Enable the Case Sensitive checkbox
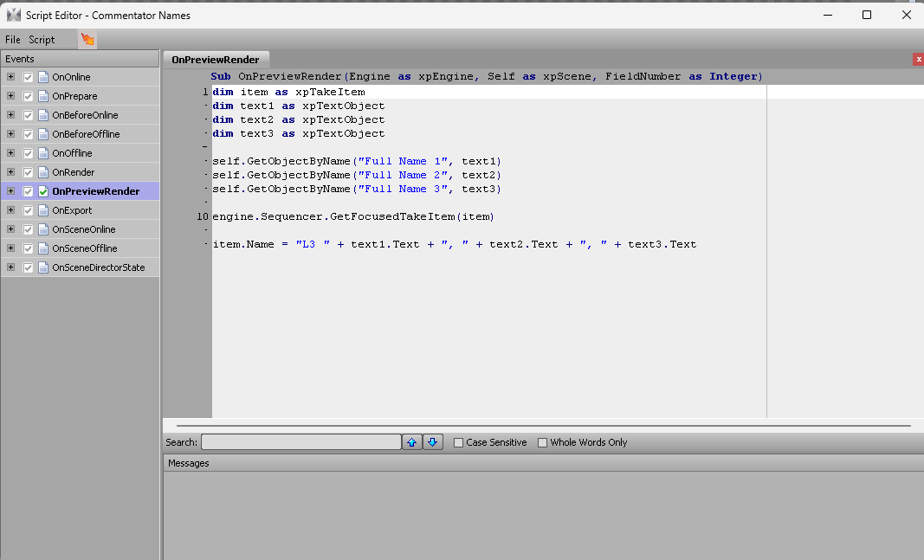Image resolution: width=924 pixels, height=560 pixels. [459, 442]
